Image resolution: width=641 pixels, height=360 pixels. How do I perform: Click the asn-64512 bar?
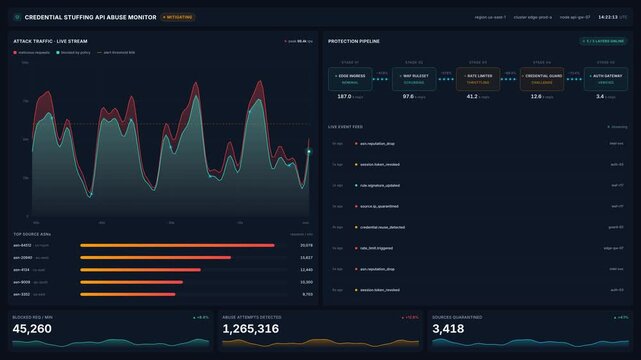[x=177, y=246]
